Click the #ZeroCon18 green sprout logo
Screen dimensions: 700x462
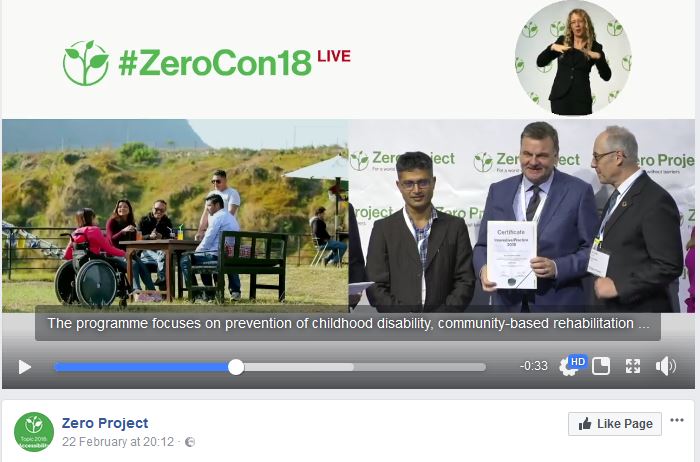(86, 63)
